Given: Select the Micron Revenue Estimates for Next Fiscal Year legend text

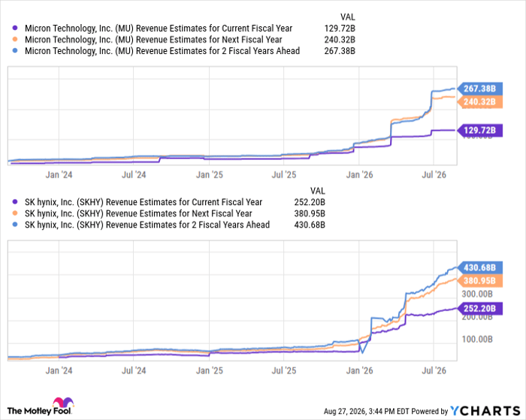Looking at the screenshot, I should 153,40.
